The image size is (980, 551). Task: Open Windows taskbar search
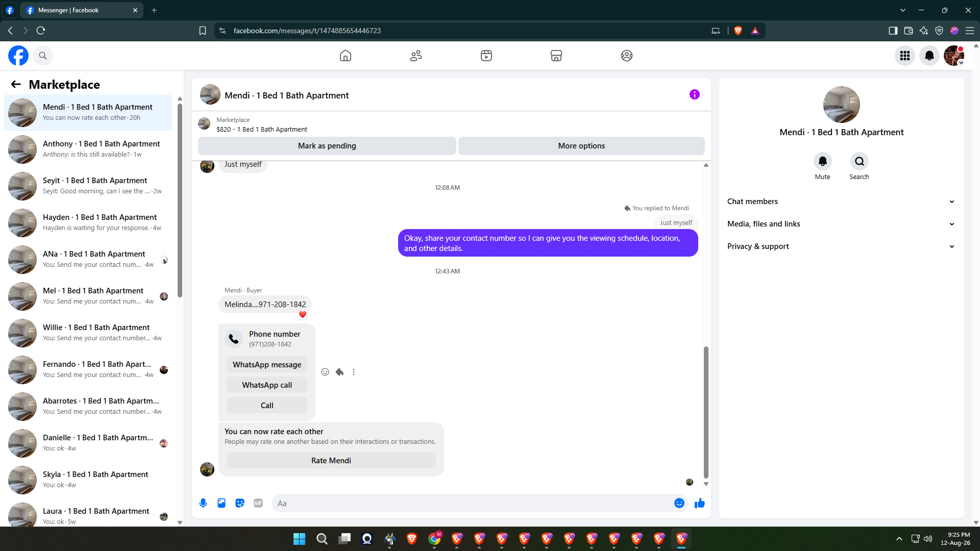point(322,539)
